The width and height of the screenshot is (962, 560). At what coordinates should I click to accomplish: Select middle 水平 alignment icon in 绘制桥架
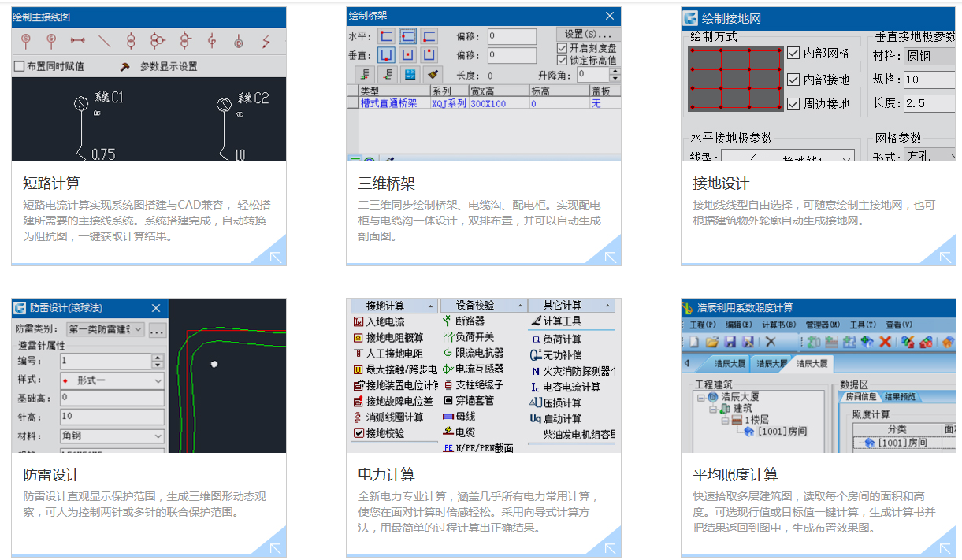407,35
